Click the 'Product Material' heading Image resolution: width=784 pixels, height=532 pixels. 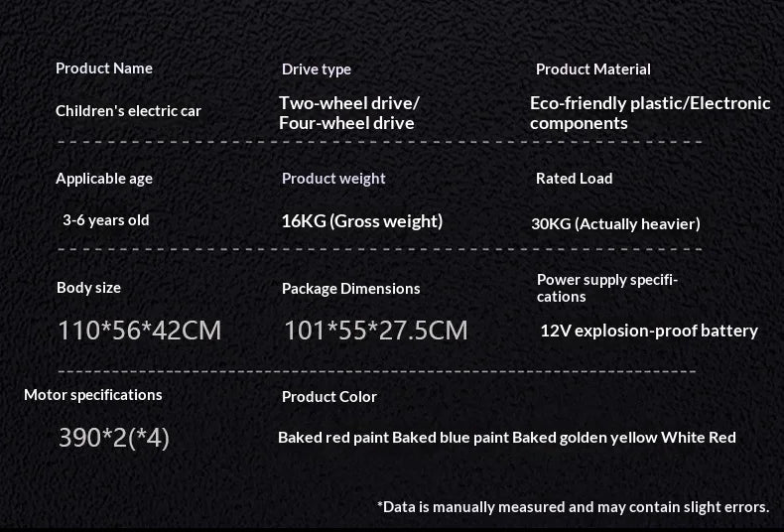point(593,69)
